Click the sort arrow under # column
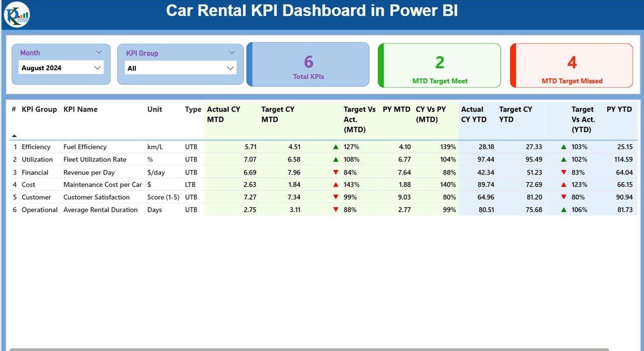644x351 pixels. point(14,135)
